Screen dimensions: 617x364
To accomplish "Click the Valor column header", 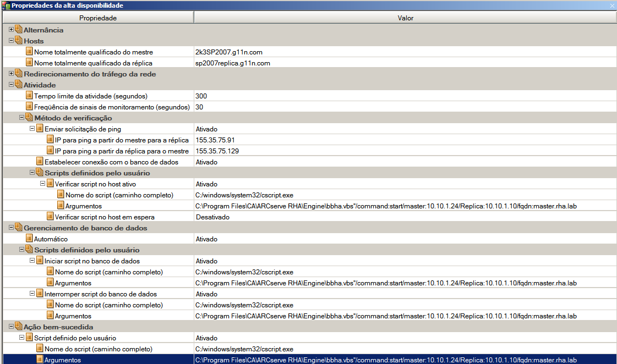I will [405, 18].
